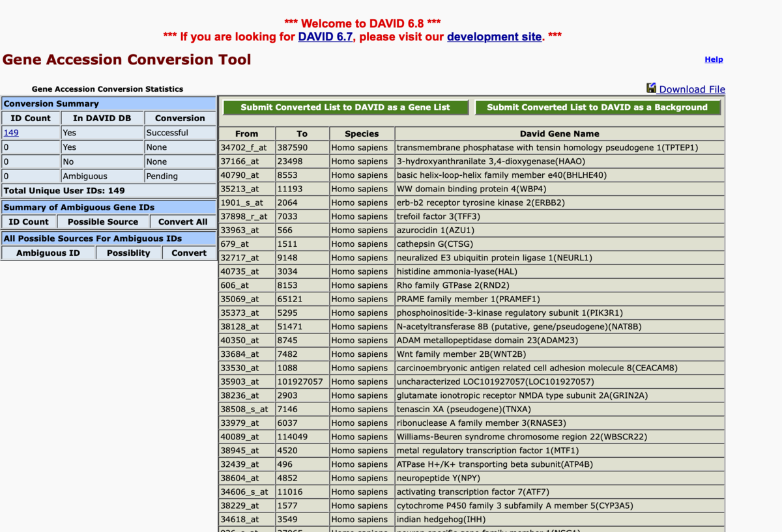
Task: Select probe ID 35903_at
Action: click(x=240, y=382)
